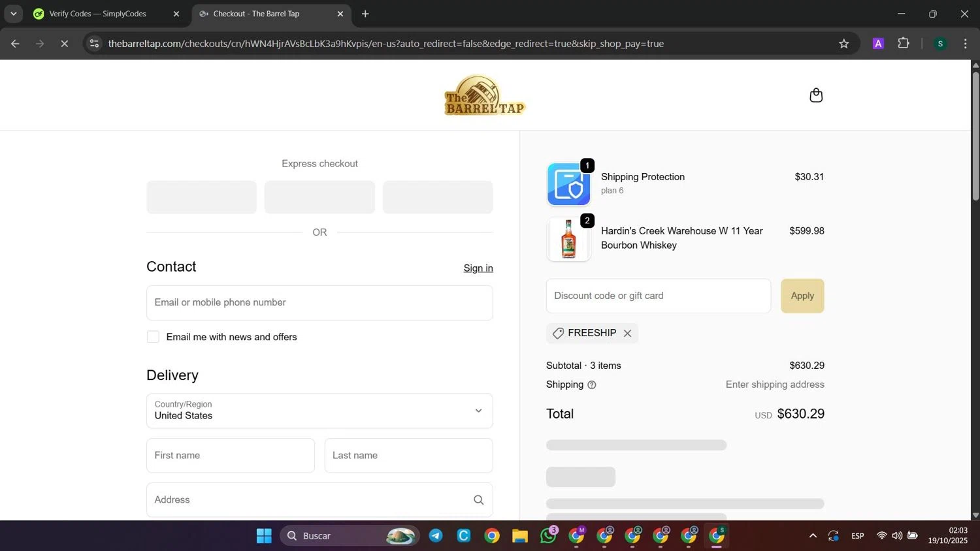The image size is (980, 551).
Task: Click the address search magnifier icon
Action: 478,500
